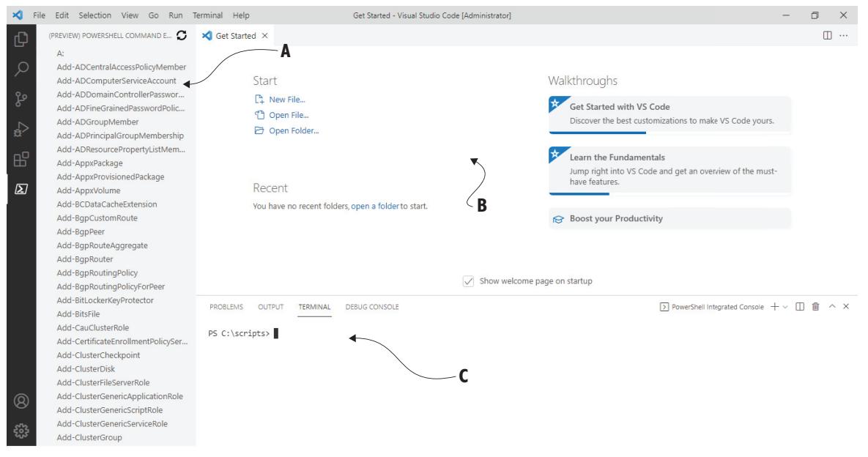Image resolution: width=868 pixels, height=457 pixels.
Task: Open the terminal launch profile dropdown chevron
Action: pyautogui.click(x=785, y=307)
